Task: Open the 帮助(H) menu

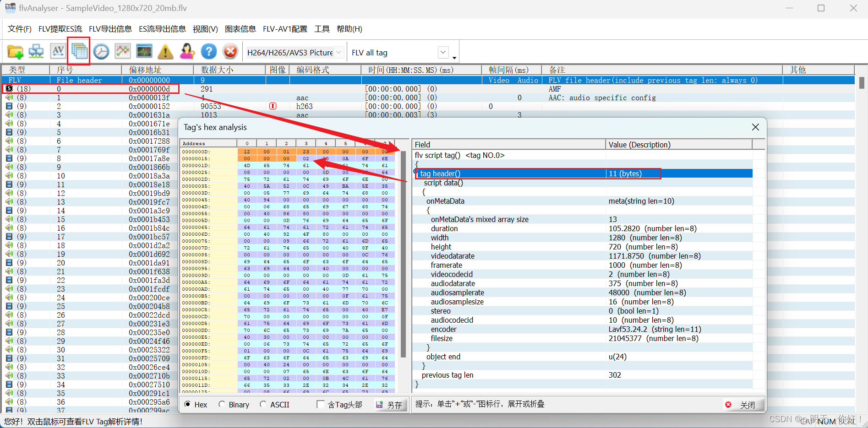Action: [349, 29]
